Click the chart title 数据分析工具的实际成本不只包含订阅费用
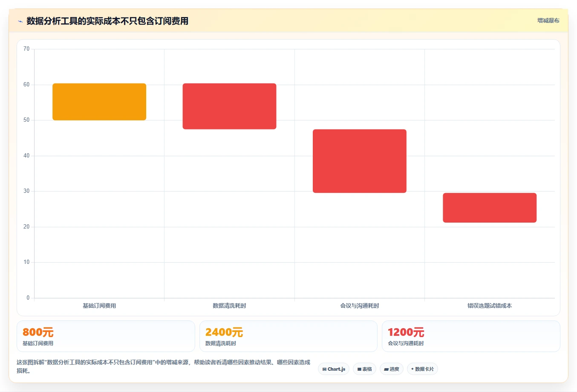 click(x=107, y=21)
